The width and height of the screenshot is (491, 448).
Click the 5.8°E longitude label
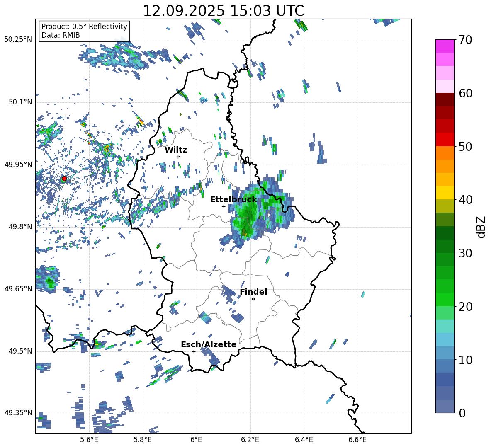[143, 440]
